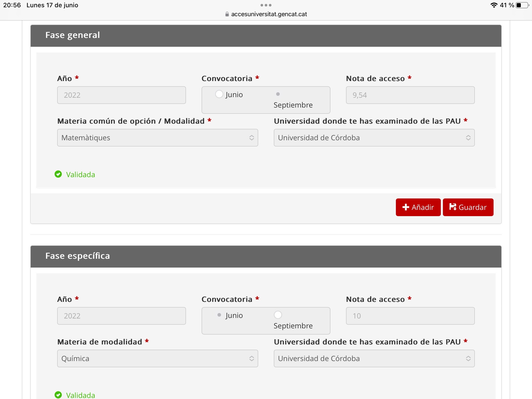Open the Matemàtiques modalidad dropdown
Image resolution: width=532 pixels, height=399 pixels.
157,138
